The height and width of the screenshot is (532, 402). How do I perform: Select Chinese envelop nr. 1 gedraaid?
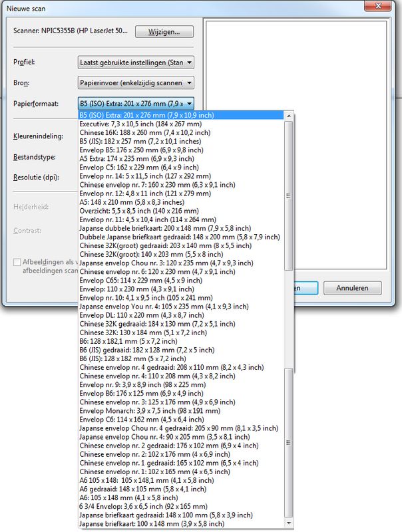click(x=181, y=463)
